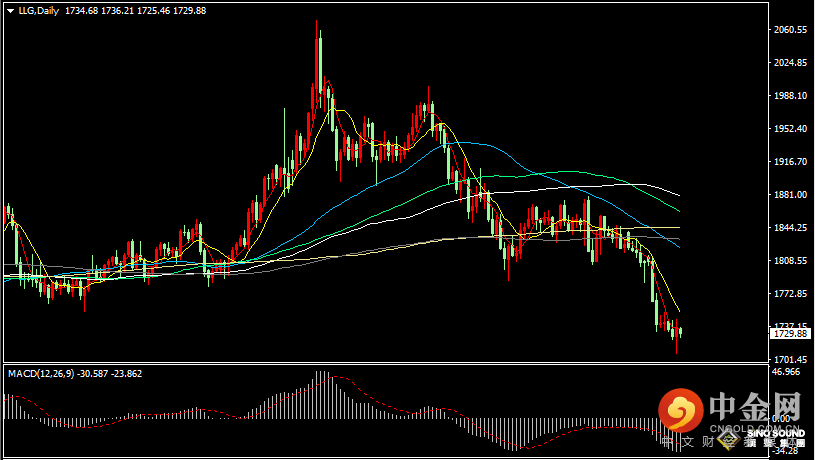Click the 1881.00 price axis label
This screenshot has width=815, height=460.
[x=790, y=195]
